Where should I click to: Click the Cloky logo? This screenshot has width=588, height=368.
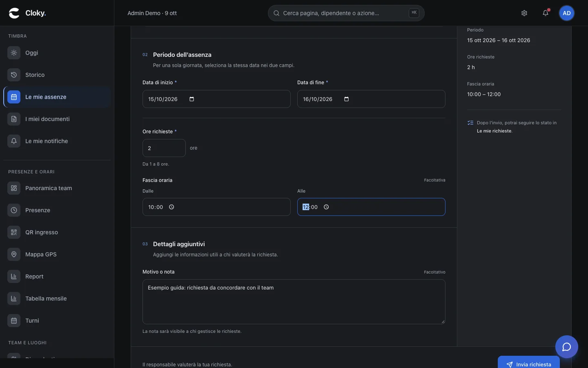coord(27,13)
